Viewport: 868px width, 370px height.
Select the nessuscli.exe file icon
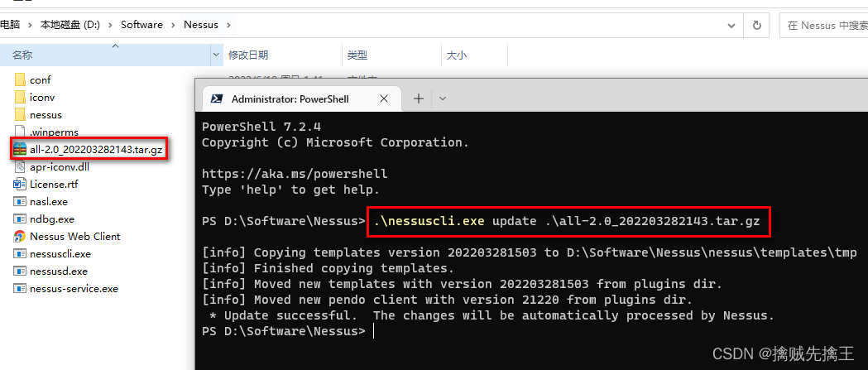[x=20, y=253]
